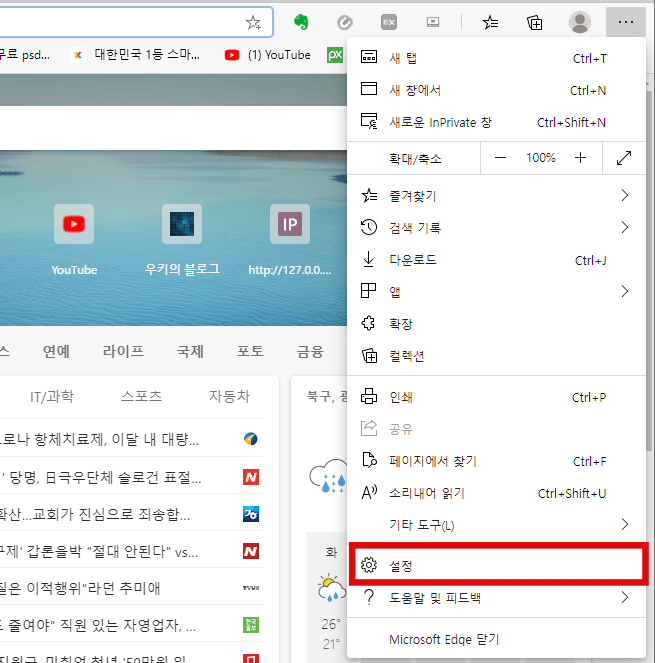Image resolution: width=655 pixels, height=663 pixels.
Task: Switch to the 연예 news tab
Action: (56, 351)
